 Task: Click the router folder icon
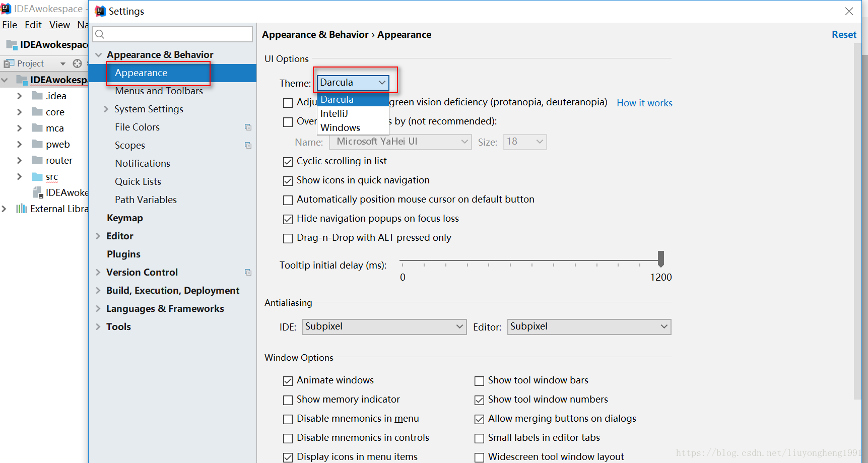pyautogui.click(x=37, y=160)
